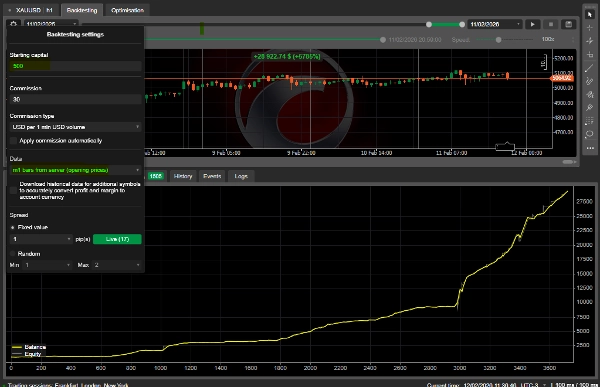
Task: Open the Max random spread dropdown
Action: tap(117, 265)
